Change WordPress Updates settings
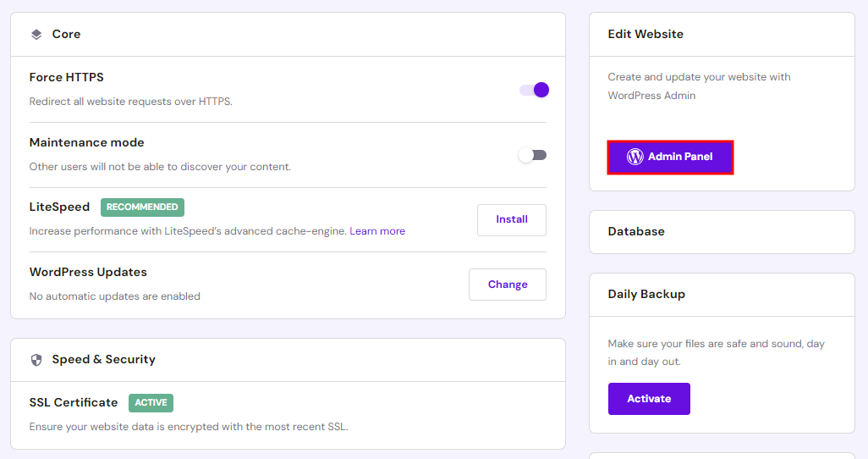Screen dimensions: 868x459 click(507, 285)
